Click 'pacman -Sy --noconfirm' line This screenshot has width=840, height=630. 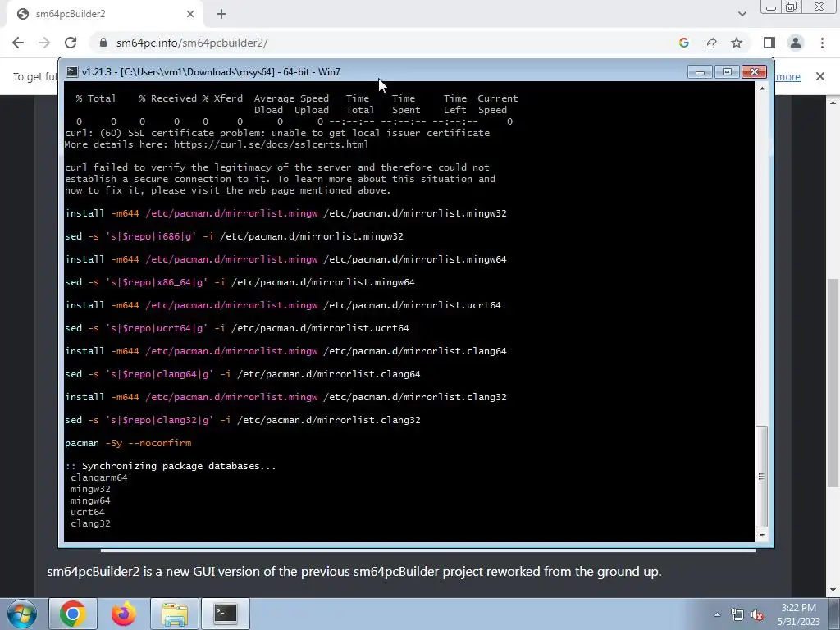[128, 443]
